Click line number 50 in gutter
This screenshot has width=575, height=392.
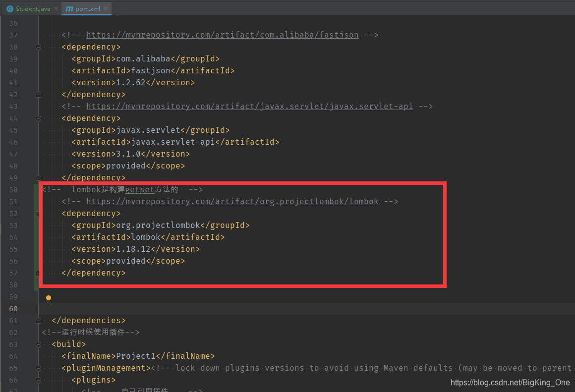13,190
